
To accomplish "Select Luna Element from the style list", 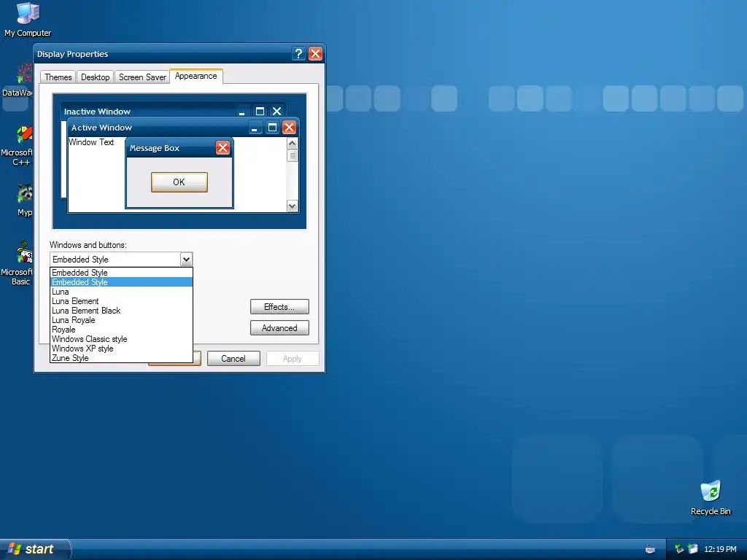I will coord(121,301).
